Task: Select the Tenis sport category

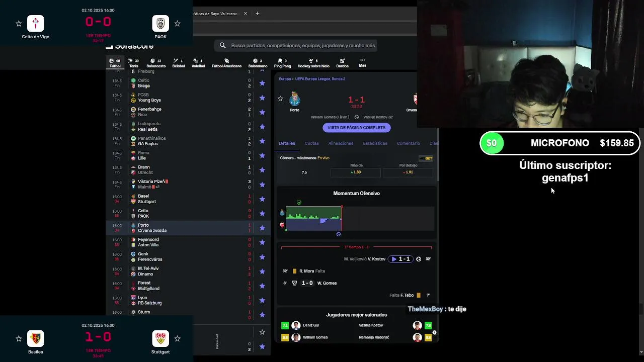Action: (x=133, y=63)
